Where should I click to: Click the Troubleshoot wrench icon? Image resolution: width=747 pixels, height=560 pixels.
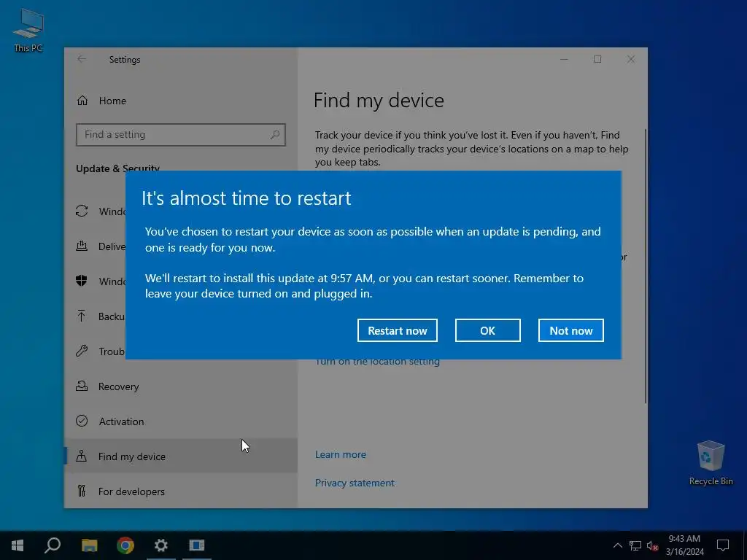[x=82, y=351]
